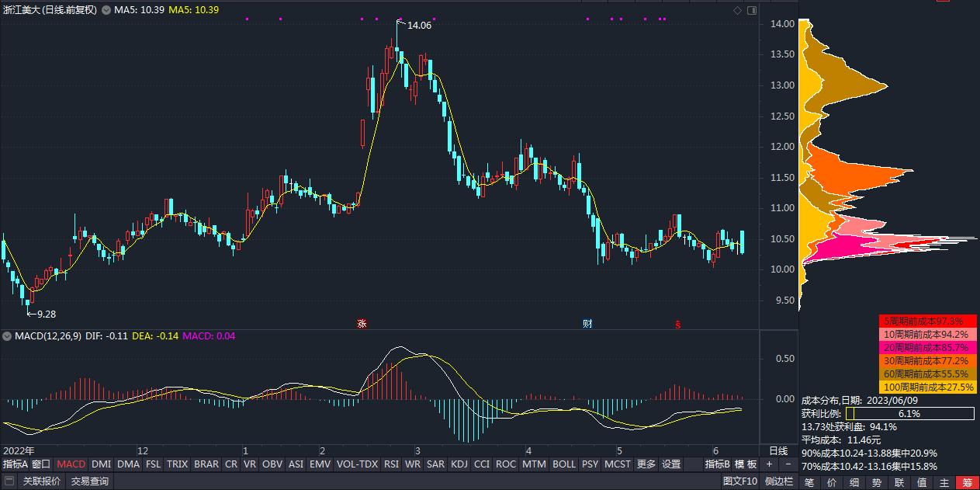Screen dimensions: 980x490
Task: Click the brown 60周期前成本 legend swatch
Action: (926, 374)
